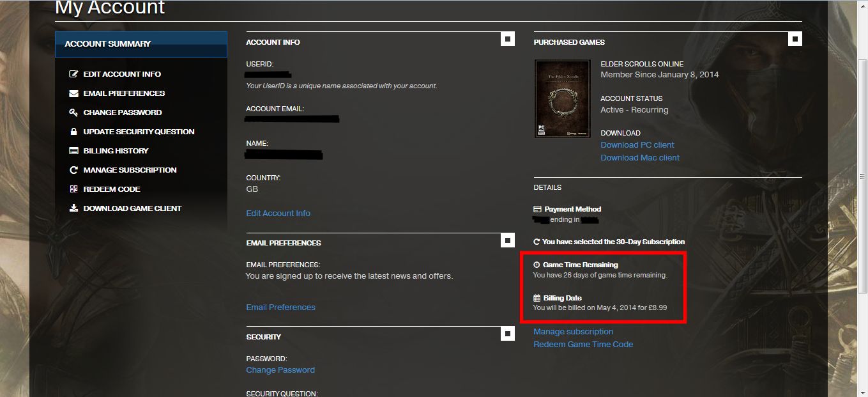Click Download PC client link
Viewport: 868px width, 397px height.
coord(637,145)
